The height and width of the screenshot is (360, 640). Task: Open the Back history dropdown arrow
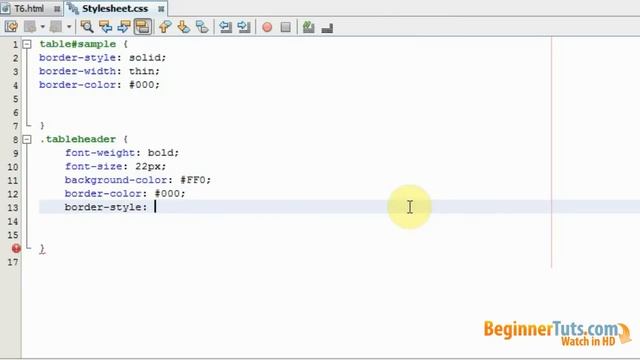click(42, 27)
